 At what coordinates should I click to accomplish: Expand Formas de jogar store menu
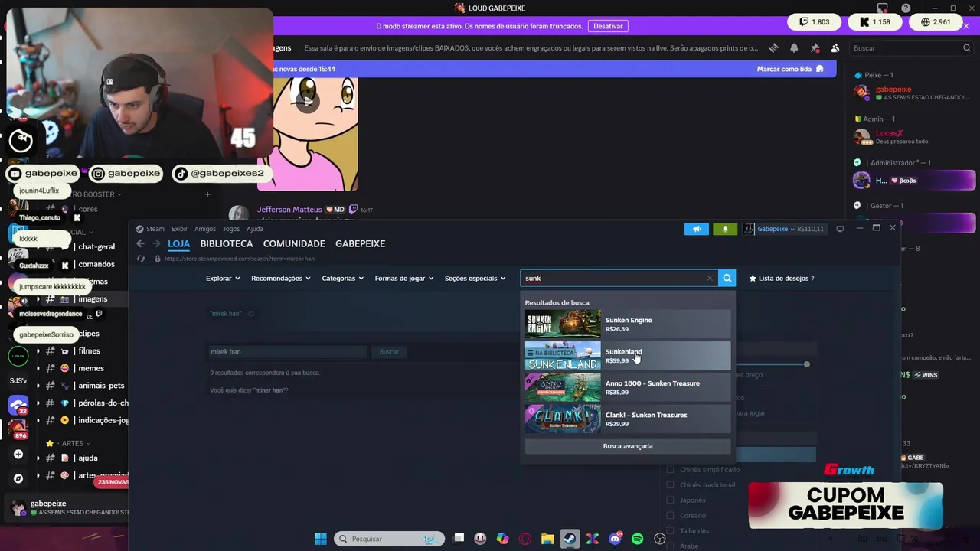click(x=404, y=279)
